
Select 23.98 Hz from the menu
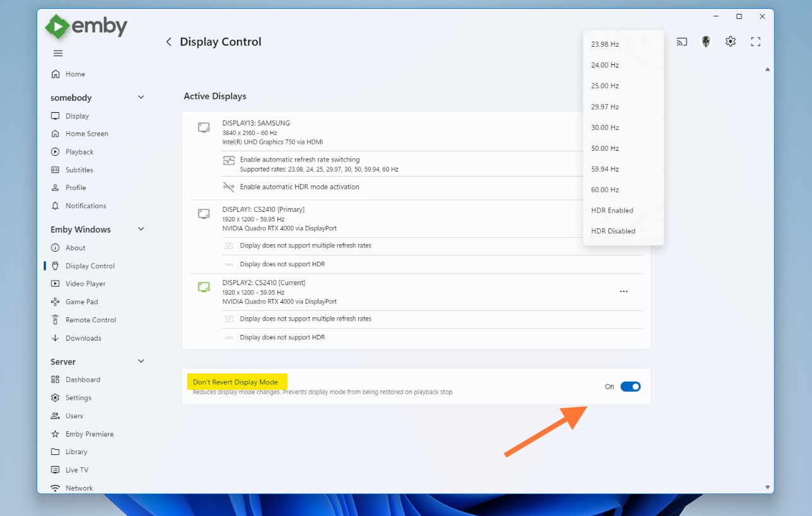tap(605, 44)
